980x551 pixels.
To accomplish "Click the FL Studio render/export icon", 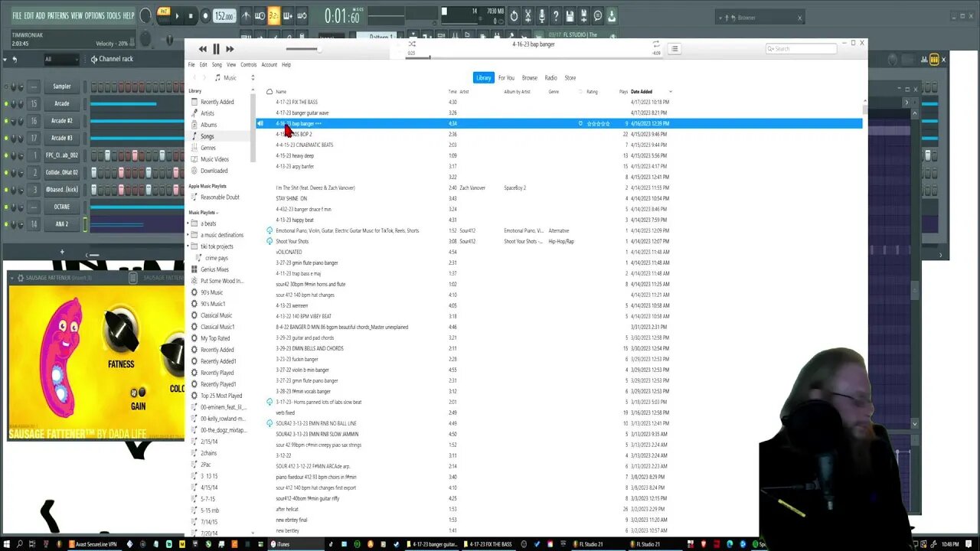I will pyautogui.click(x=584, y=16).
